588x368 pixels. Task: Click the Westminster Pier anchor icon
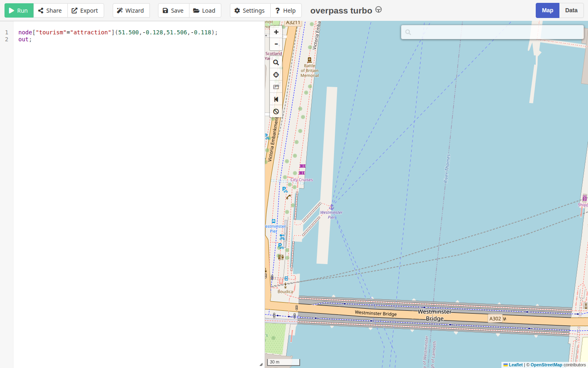[332, 207]
